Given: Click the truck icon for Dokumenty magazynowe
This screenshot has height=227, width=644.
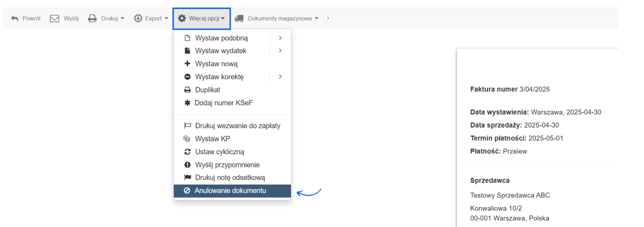Looking at the screenshot, I should pyautogui.click(x=239, y=19).
